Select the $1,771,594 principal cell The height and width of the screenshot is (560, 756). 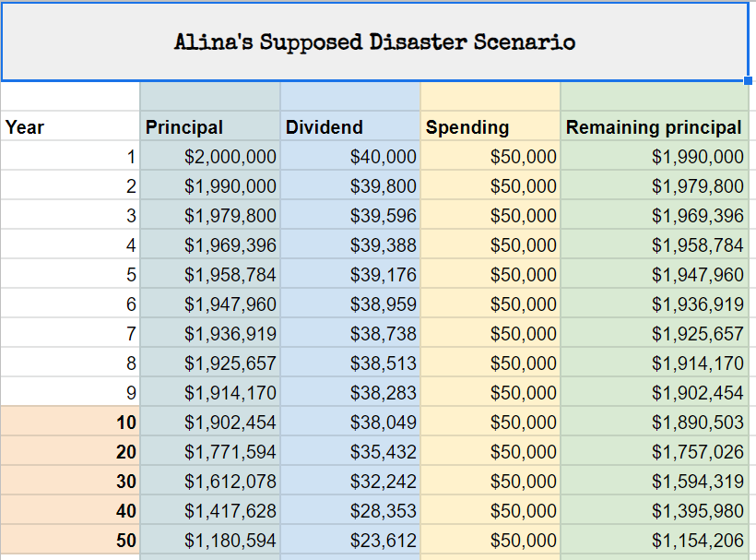210,452
